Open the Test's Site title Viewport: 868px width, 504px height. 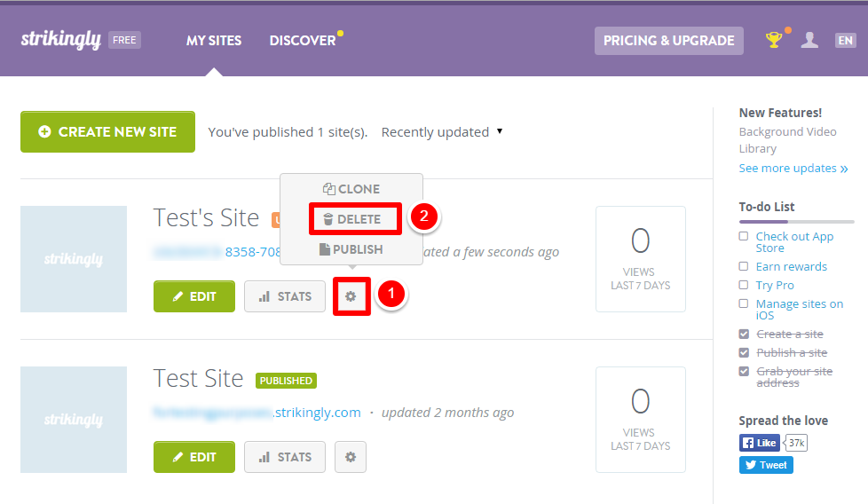coord(206,218)
